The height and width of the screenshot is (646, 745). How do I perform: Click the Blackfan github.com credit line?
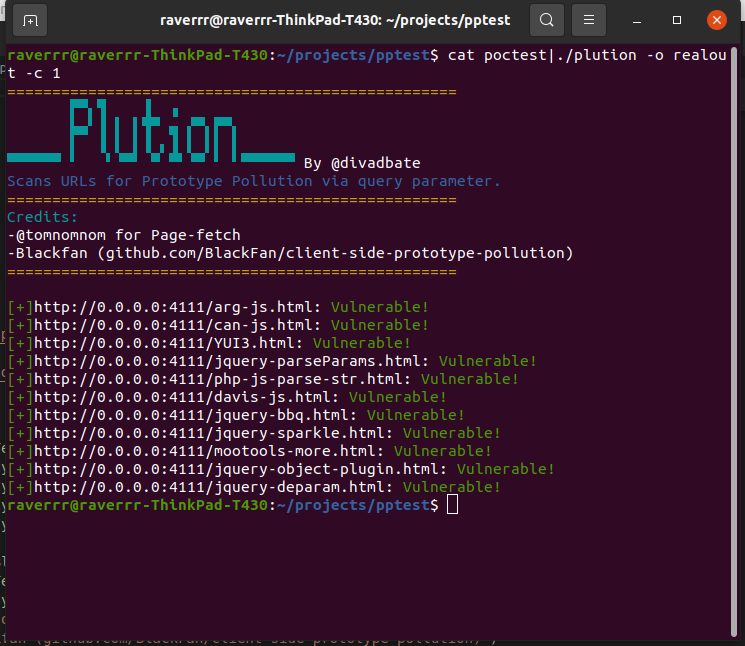[x=290, y=253]
